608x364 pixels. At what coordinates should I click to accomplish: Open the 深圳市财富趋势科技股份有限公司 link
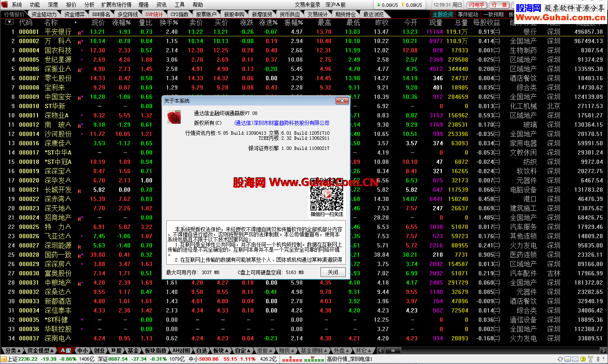click(282, 123)
